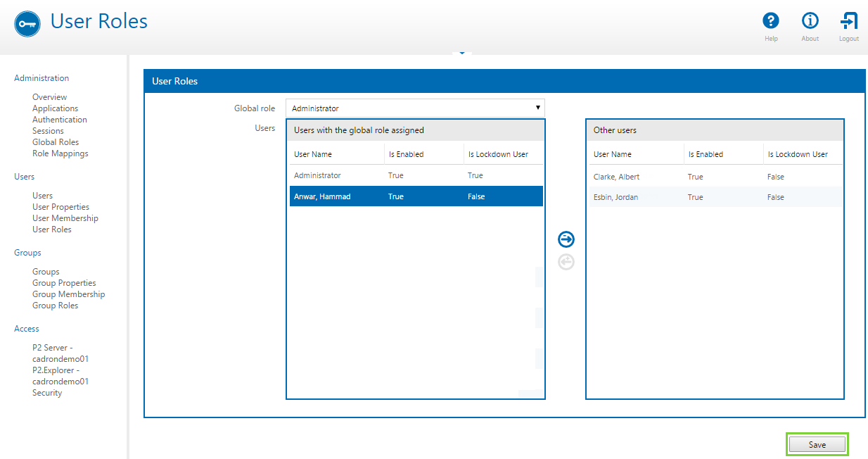Screen dimensions: 868x459
Task: Open the About info icon
Action: [810, 21]
